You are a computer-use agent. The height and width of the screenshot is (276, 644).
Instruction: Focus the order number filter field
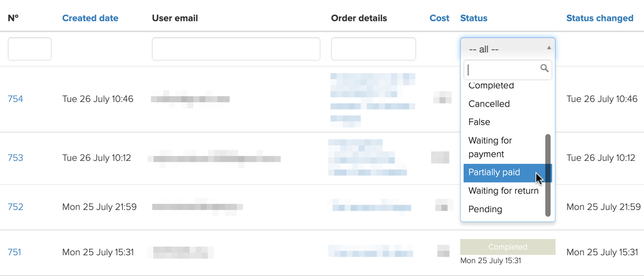tap(30, 49)
